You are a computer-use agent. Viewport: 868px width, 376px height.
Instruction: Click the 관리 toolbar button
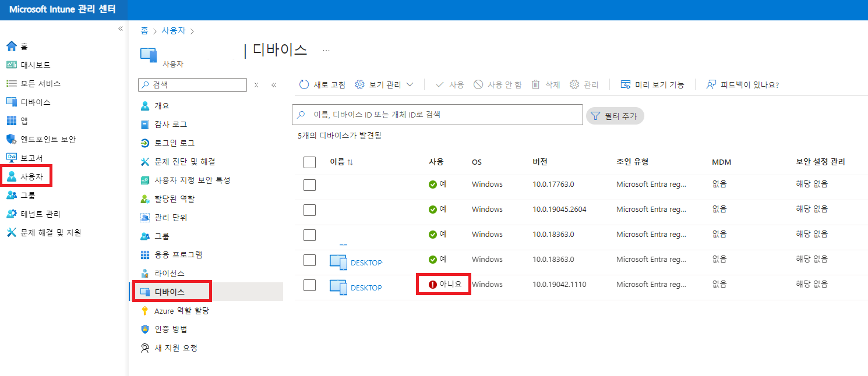(584, 85)
